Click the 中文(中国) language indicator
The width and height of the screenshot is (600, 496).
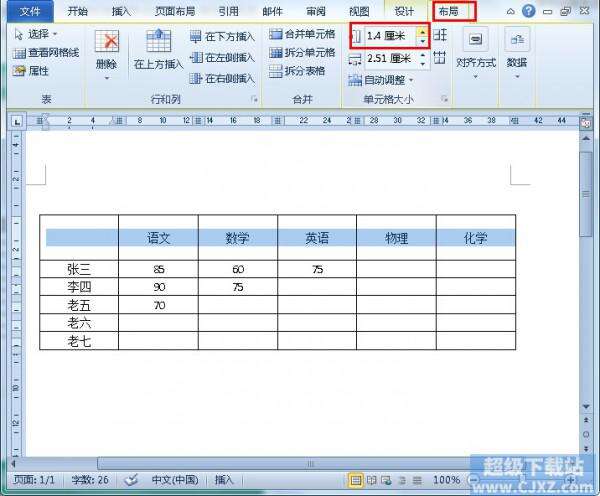[175, 480]
